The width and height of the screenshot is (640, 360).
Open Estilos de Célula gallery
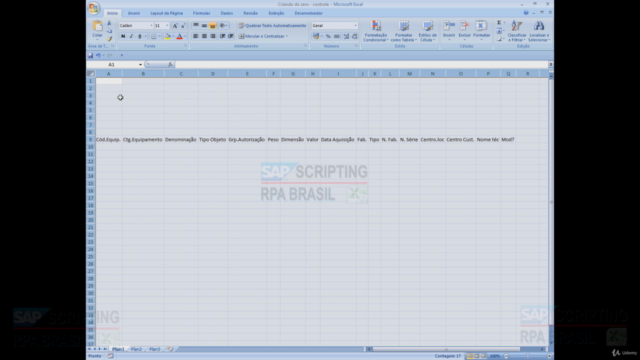coord(427,31)
